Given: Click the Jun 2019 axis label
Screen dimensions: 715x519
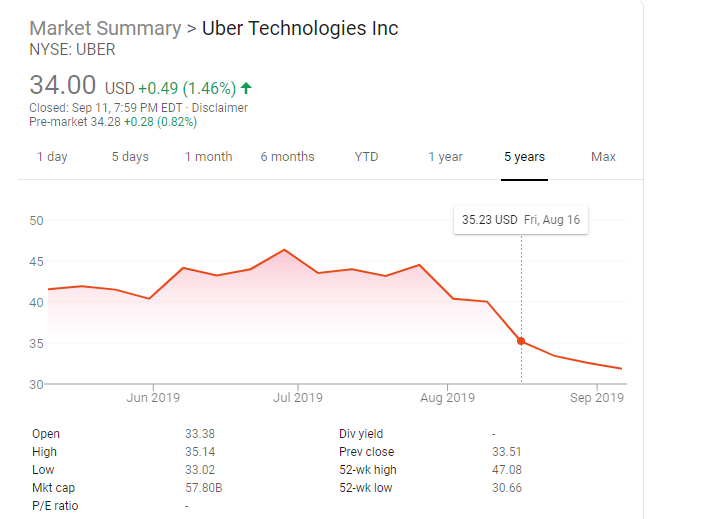Looking at the screenshot, I should click(153, 398).
